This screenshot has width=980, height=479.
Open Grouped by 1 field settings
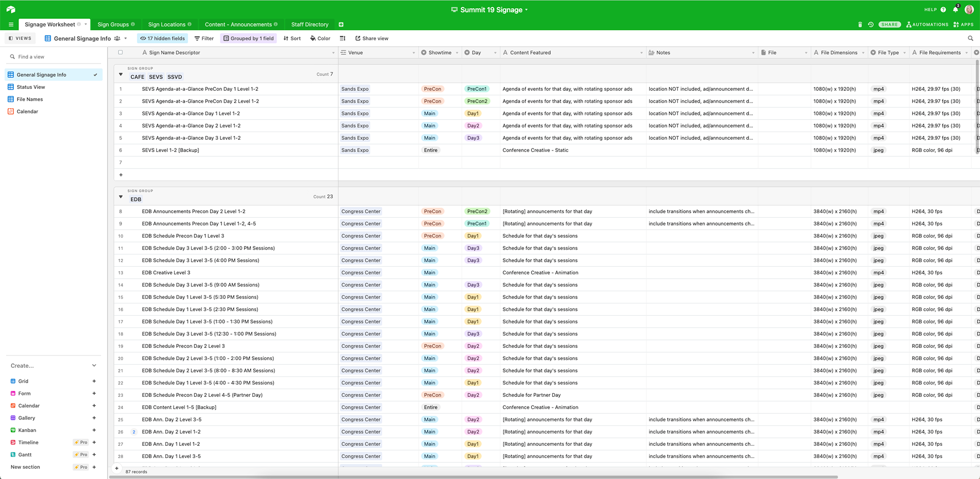(249, 38)
